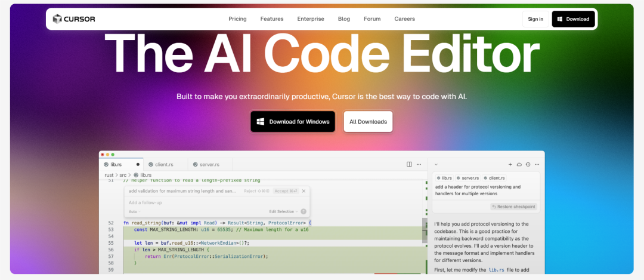Open the Auto model dropdown
Screen dimensions: 644x280
point(134,211)
